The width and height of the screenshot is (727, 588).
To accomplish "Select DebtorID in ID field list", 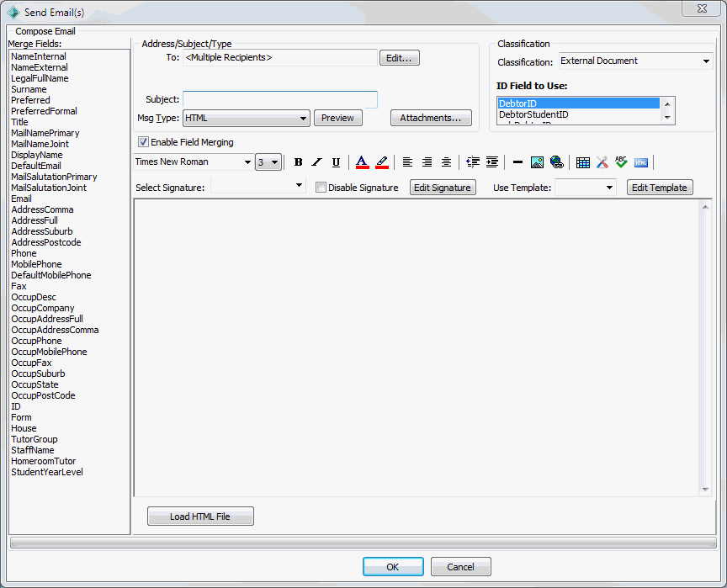I will (x=579, y=103).
